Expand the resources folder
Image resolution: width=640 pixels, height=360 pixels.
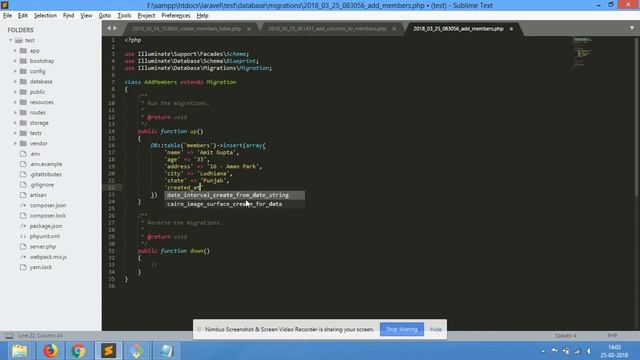(15, 102)
